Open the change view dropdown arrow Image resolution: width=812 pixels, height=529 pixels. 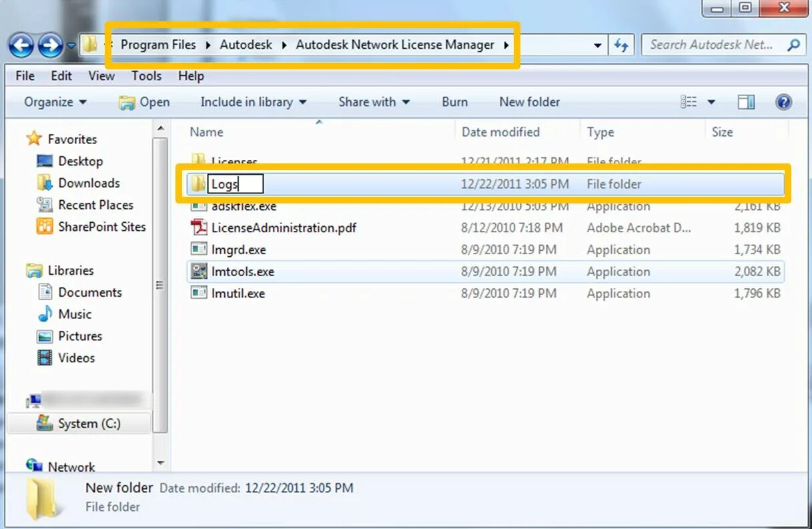point(711,101)
